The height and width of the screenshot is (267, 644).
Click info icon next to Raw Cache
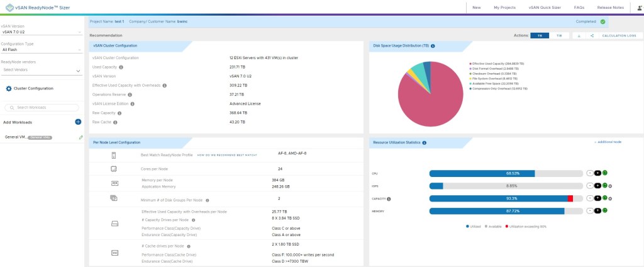point(115,122)
